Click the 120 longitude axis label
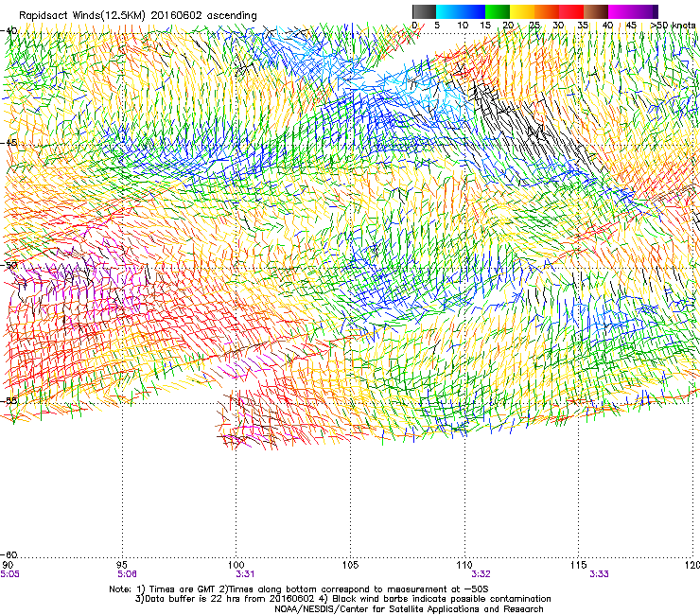Screen dimensions: 700x615 692,566
